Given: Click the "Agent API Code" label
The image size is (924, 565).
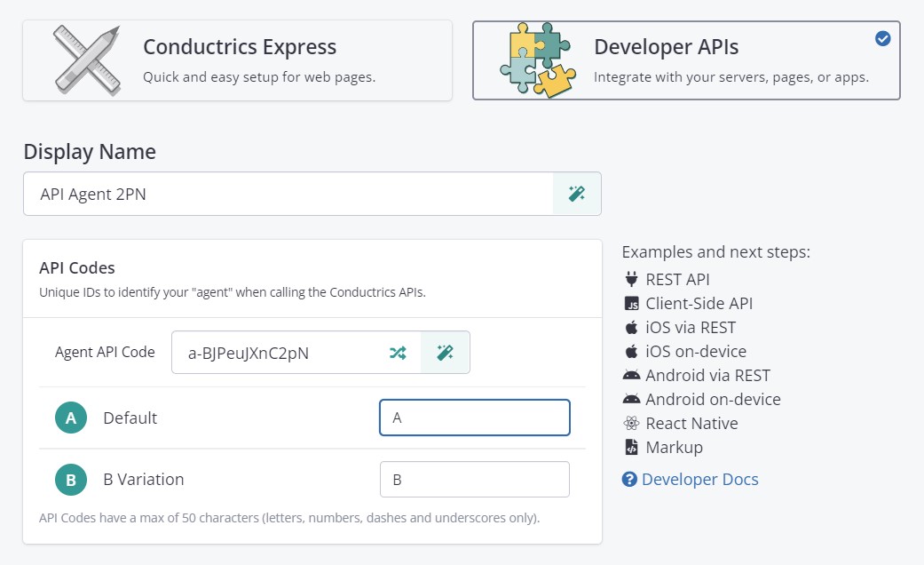Looking at the screenshot, I should [105, 352].
